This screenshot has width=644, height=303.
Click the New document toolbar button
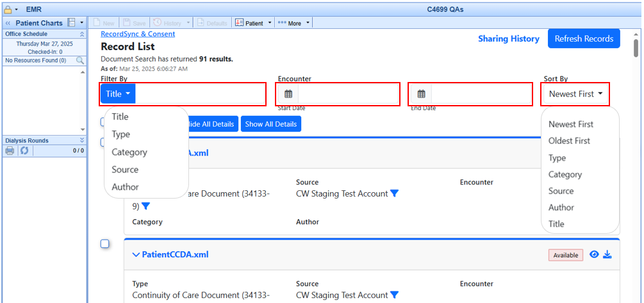(x=104, y=24)
